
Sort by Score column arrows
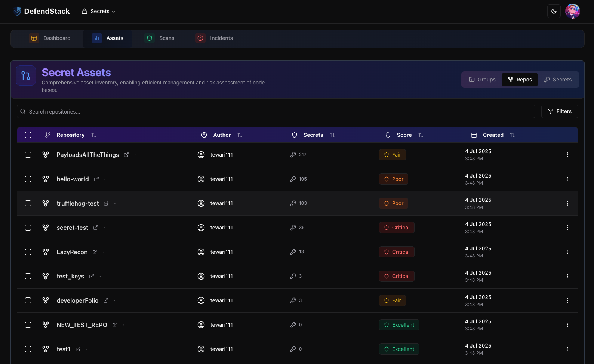[421, 135]
